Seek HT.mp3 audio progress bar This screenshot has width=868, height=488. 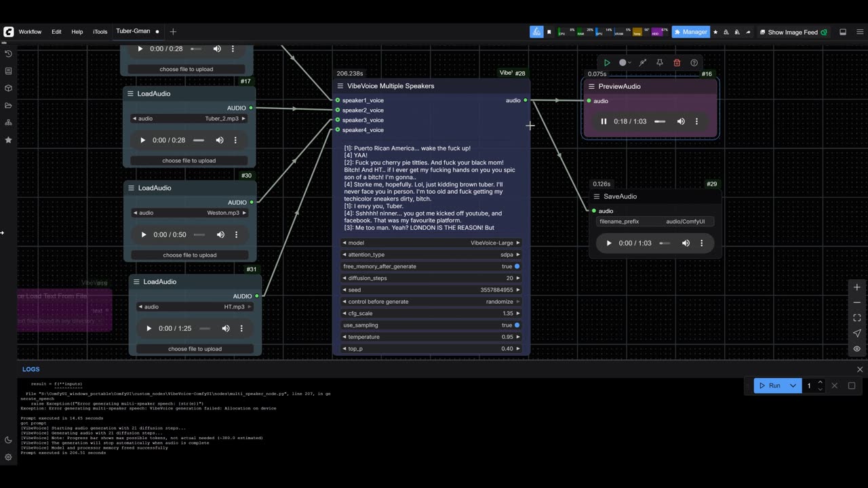205,328
